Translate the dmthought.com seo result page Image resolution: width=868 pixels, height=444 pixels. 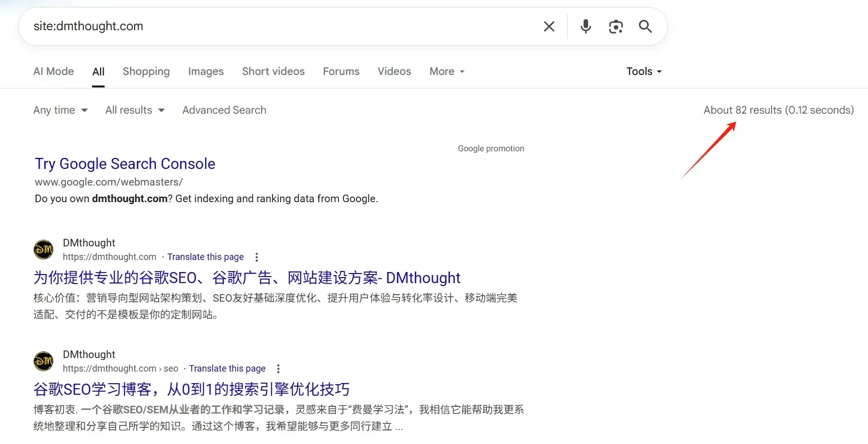(227, 369)
